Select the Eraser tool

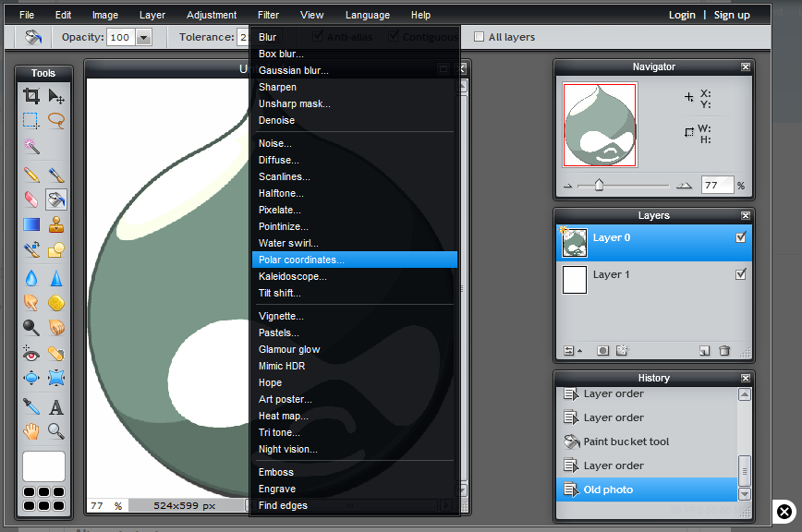point(31,199)
